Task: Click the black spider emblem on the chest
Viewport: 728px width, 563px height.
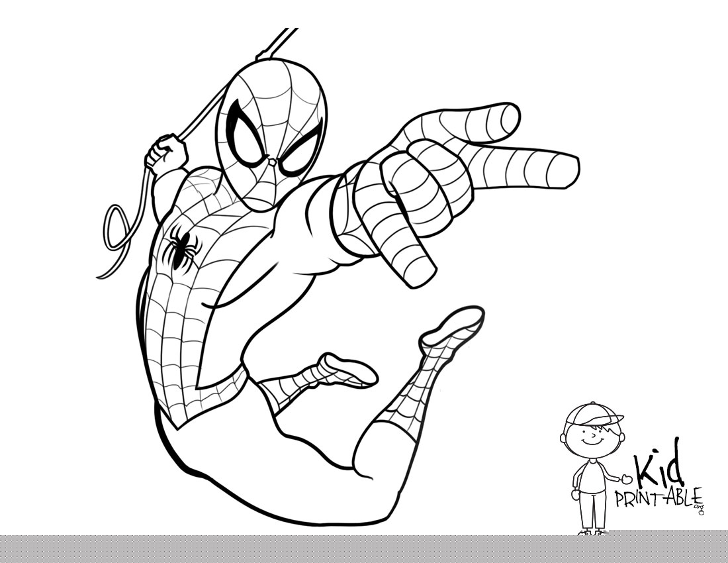Action: (x=182, y=248)
